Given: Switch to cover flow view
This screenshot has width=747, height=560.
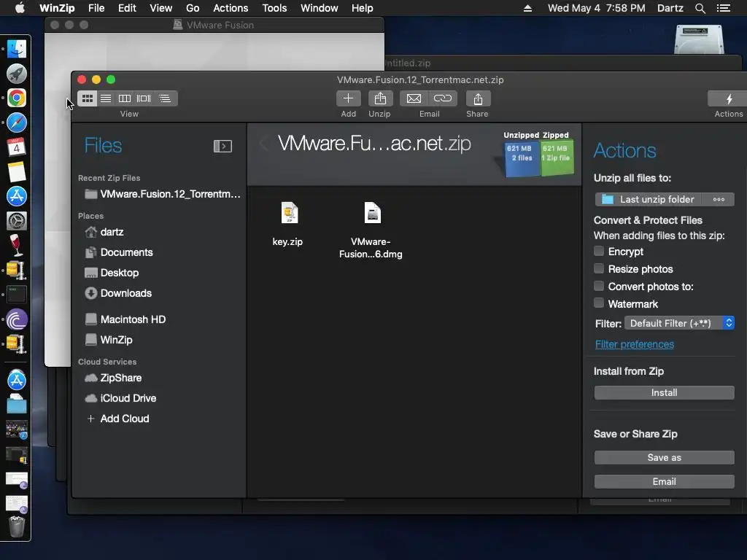Looking at the screenshot, I should (144, 98).
